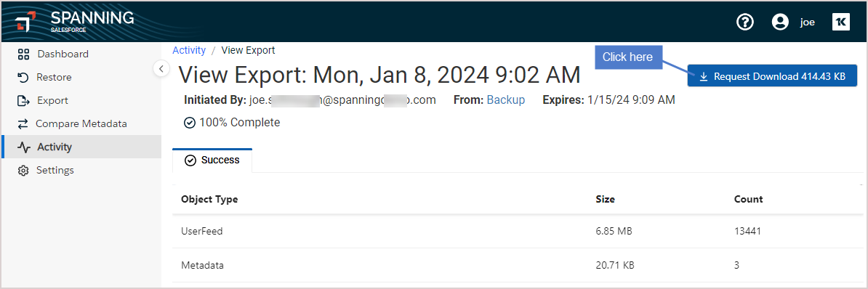Select the Export arrow icon in sidebar

(23, 101)
